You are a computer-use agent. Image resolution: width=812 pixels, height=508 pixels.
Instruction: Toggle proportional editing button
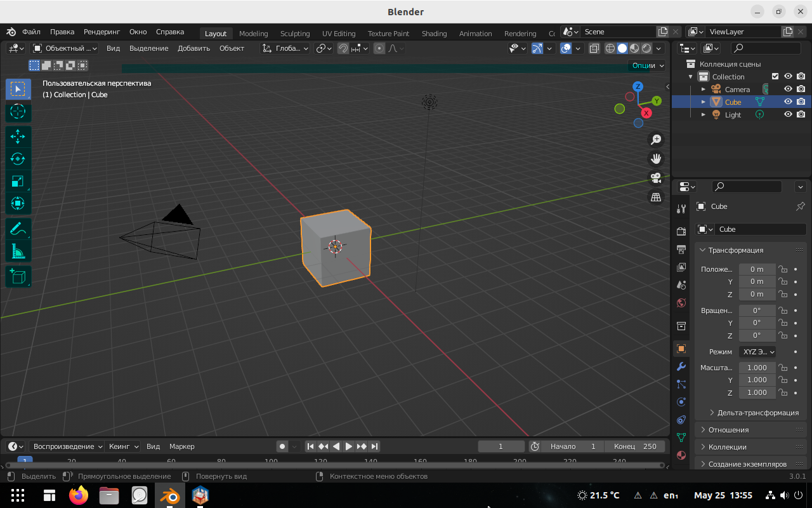[x=379, y=48]
